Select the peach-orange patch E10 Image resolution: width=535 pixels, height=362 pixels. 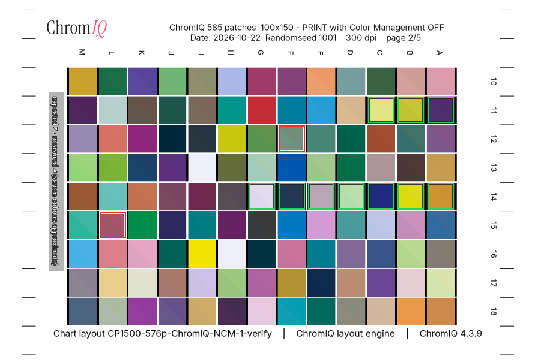point(321,81)
